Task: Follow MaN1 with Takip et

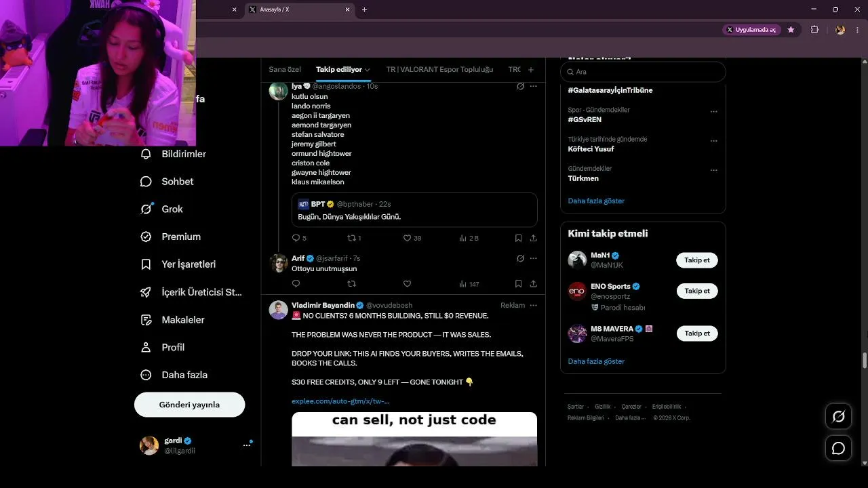Action: [x=697, y=260]
